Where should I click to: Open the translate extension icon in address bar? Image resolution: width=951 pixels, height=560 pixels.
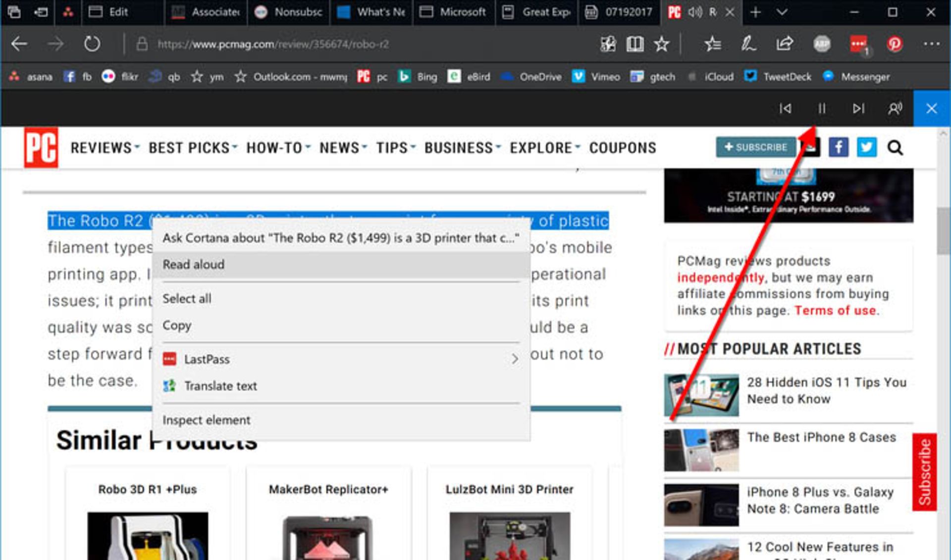coord(608,44)
